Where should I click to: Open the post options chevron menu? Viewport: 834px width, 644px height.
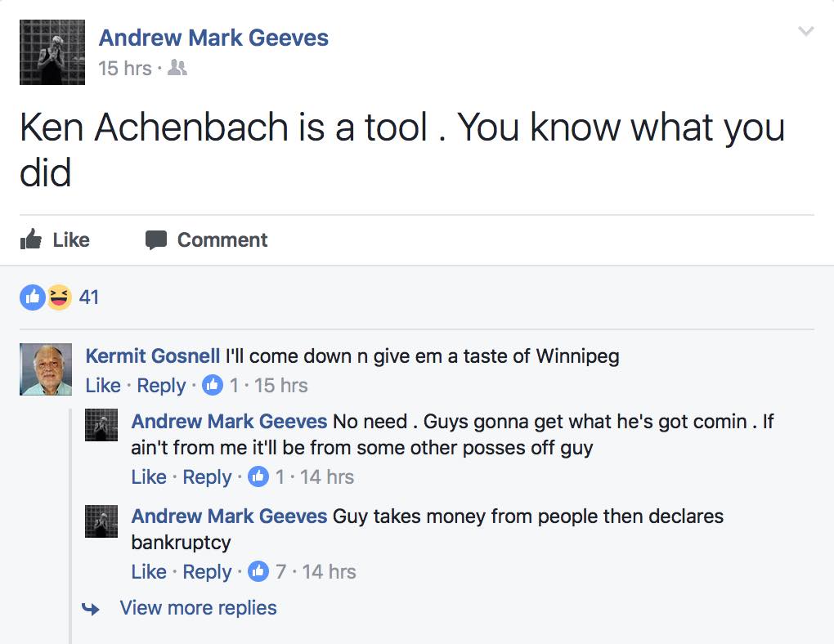(806, 31)
